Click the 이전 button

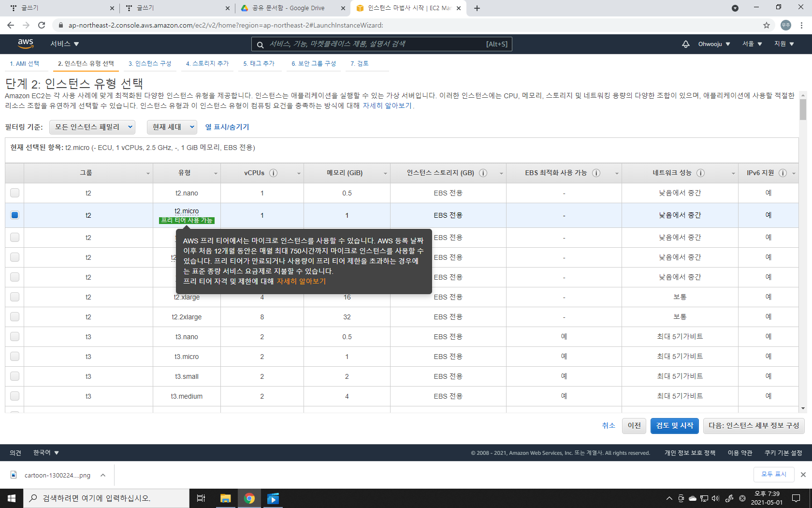click(634, 426)
